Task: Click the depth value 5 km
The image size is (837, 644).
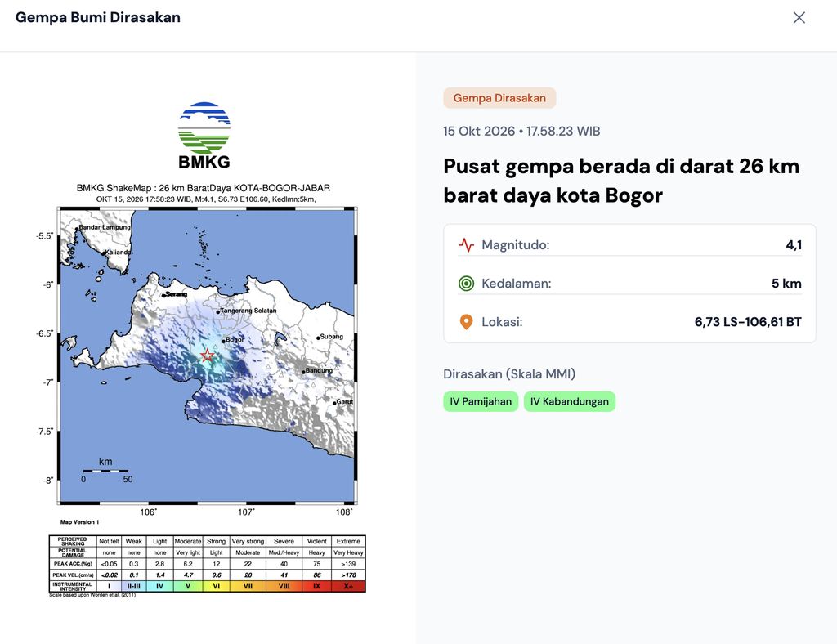Action: coord(786,284)
